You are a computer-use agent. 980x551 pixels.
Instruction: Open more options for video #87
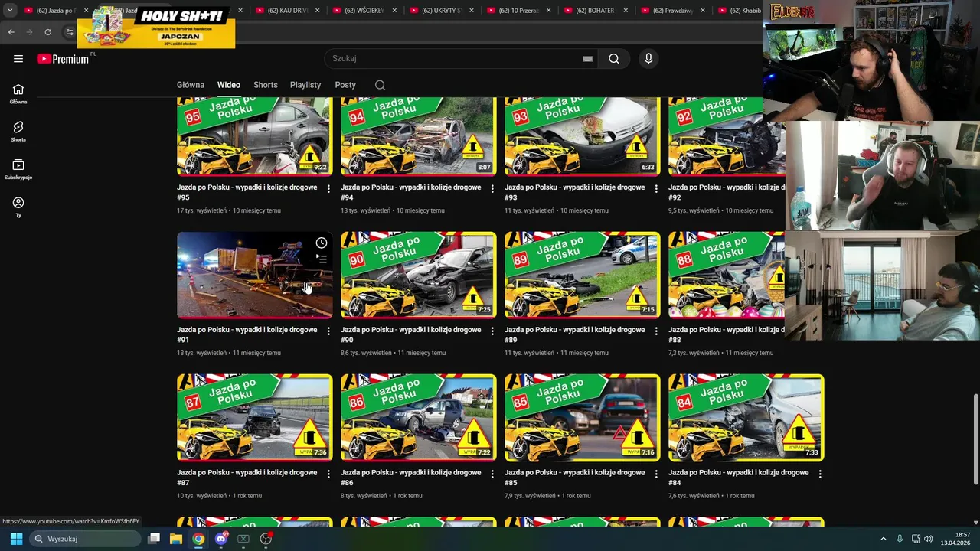coord(328,474)
